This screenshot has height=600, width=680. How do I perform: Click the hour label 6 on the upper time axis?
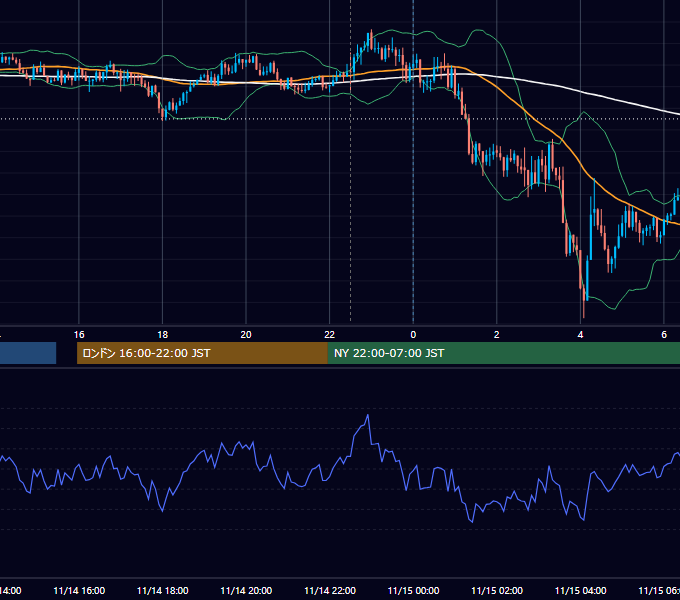tap(664, 335)
